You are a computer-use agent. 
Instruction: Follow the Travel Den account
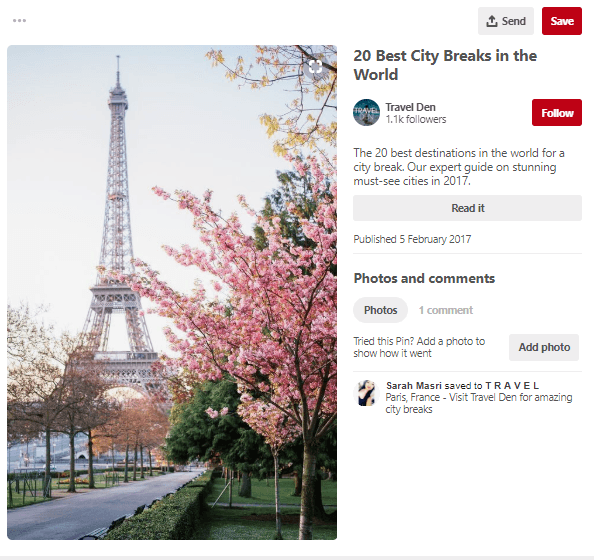click(557, 113)
